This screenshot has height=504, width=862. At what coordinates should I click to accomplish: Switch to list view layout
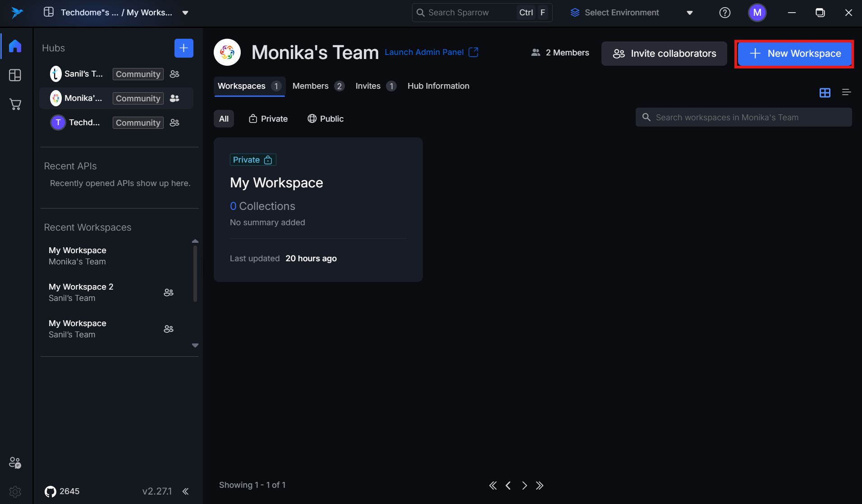click(846, 92)
